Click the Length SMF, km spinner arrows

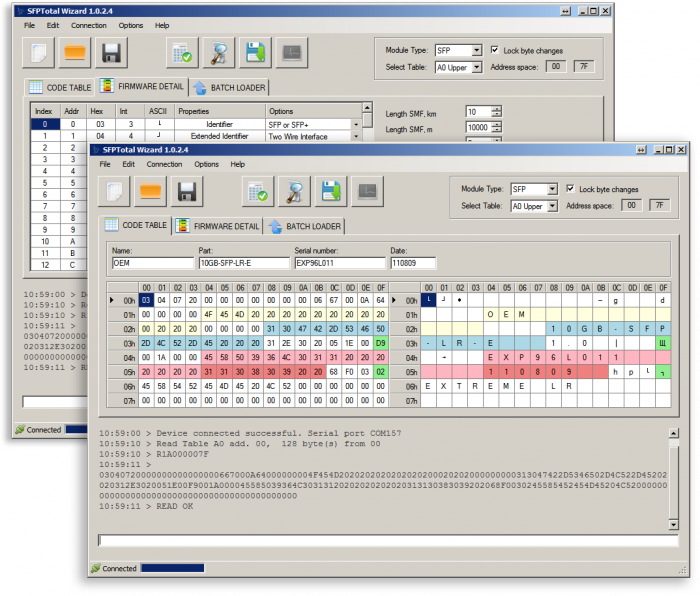497,112
